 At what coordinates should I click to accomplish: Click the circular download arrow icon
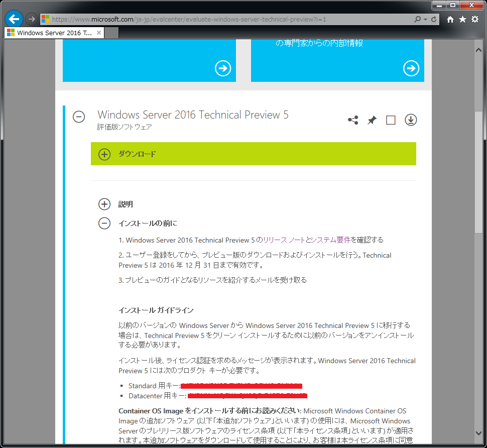410,120
